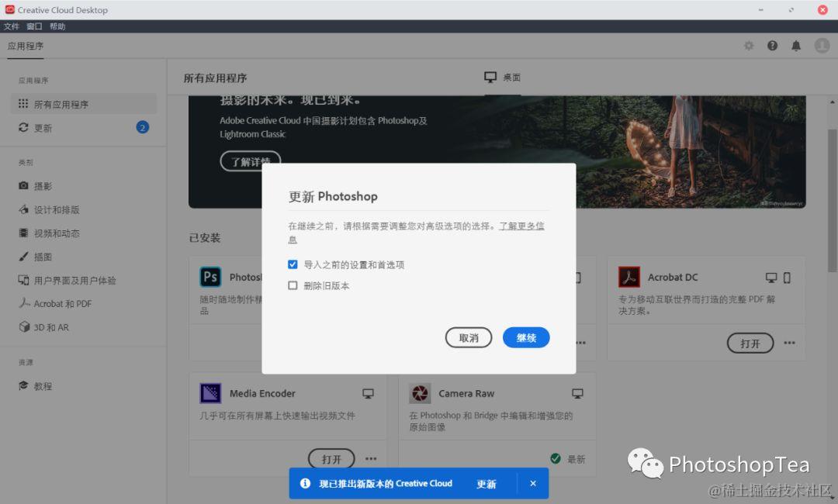838x504 pixels.
Task: Click the Creative Cloud title bar icon
Action: [9, 9]
